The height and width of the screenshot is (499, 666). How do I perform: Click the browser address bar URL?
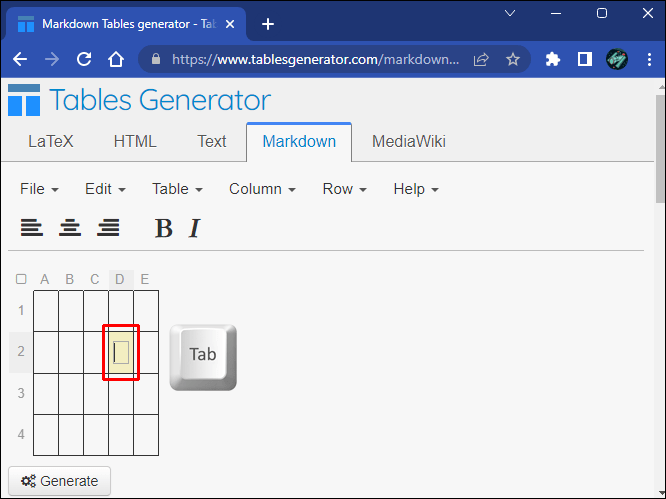coord(310,59)
